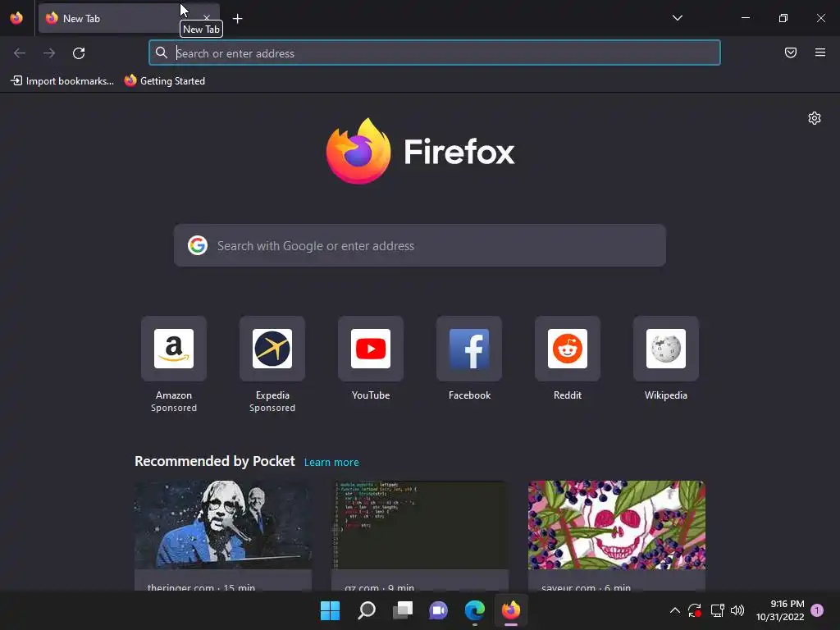Reload the current page

click(79, 53)
